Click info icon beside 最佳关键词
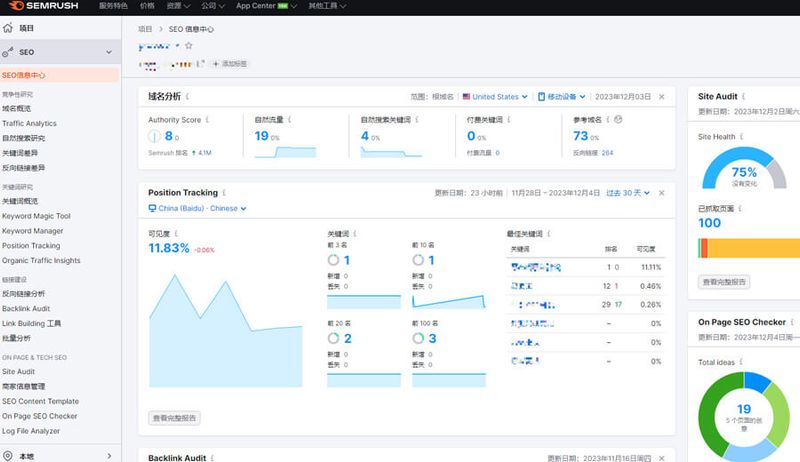This screenshot has width=800, height=462. point(548,234)
